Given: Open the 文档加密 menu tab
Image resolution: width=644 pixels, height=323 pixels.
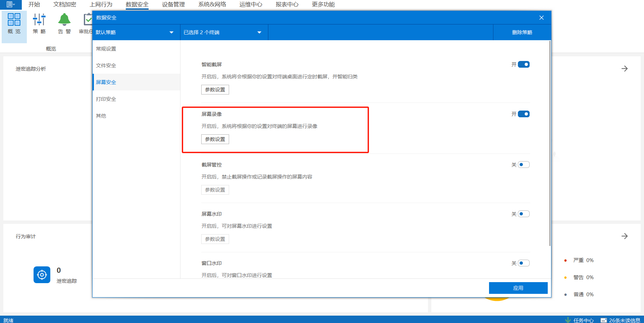Looking at the screenshot, I should [65, 4].
